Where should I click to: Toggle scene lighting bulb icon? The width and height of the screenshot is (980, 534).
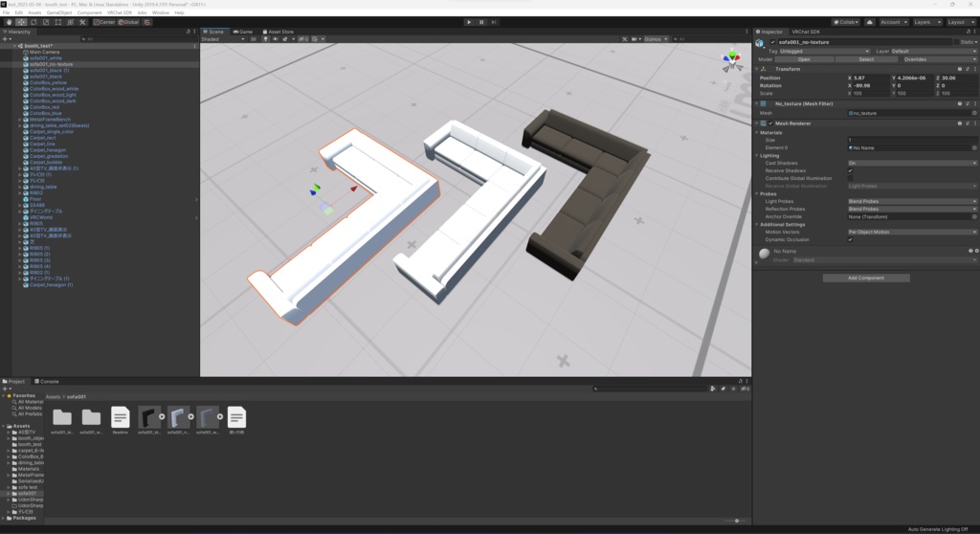pos(266,39)
